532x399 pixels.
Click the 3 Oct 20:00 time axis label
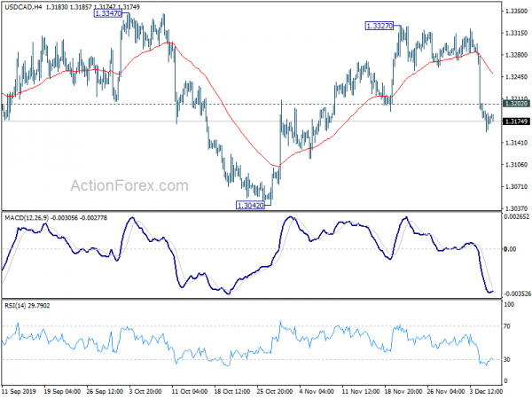pyautogui.click(x=146, y=392)
